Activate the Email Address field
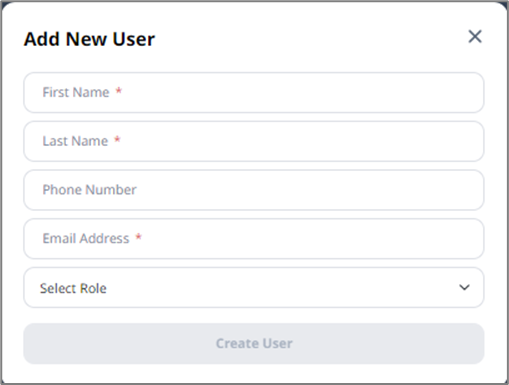509x385 pixels. (254, 239)
